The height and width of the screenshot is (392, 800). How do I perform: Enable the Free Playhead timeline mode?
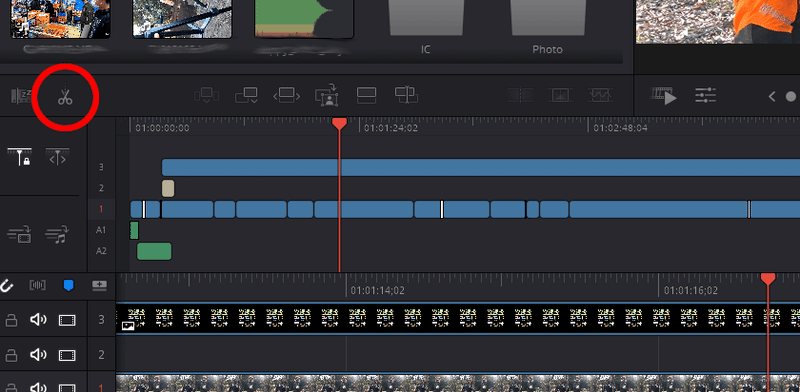[x=57, y=157]
